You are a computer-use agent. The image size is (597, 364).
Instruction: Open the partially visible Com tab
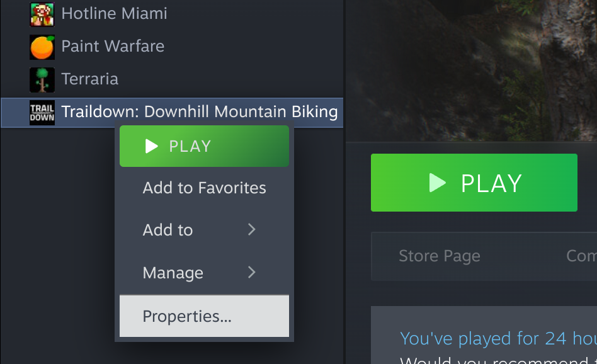581,256
